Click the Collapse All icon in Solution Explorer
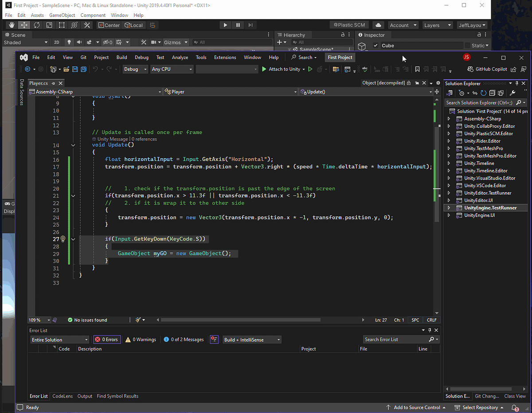This screenshot has width=532, height=413. pos(492,93)
